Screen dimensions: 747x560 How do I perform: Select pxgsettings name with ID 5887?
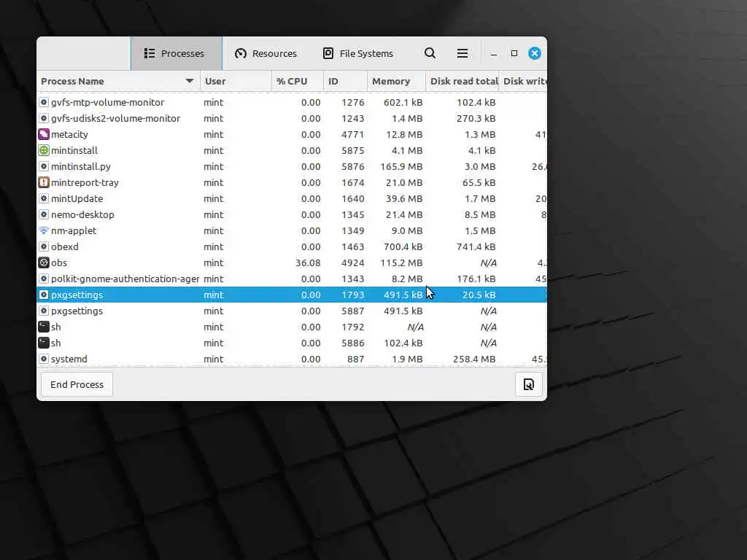click(77, 311)
